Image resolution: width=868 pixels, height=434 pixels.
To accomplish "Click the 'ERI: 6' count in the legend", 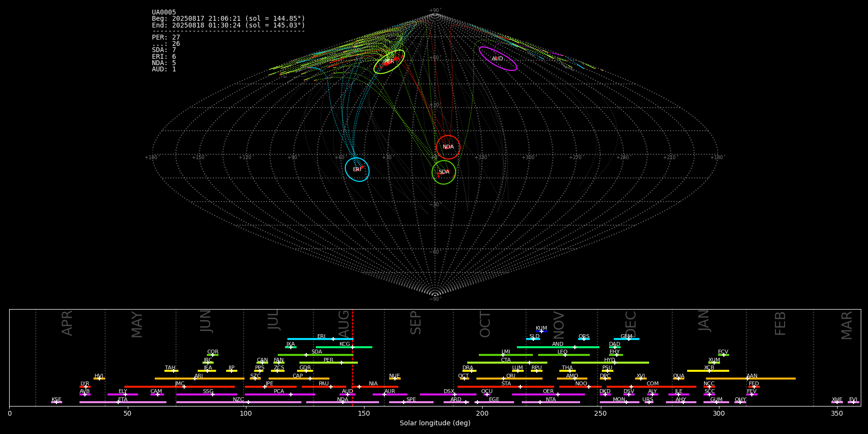I will click(x=164, y=57).
